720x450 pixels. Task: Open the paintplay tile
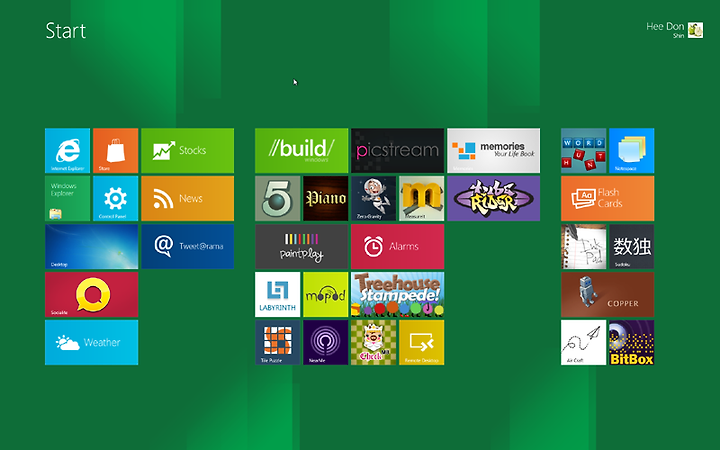click(302, 247)
